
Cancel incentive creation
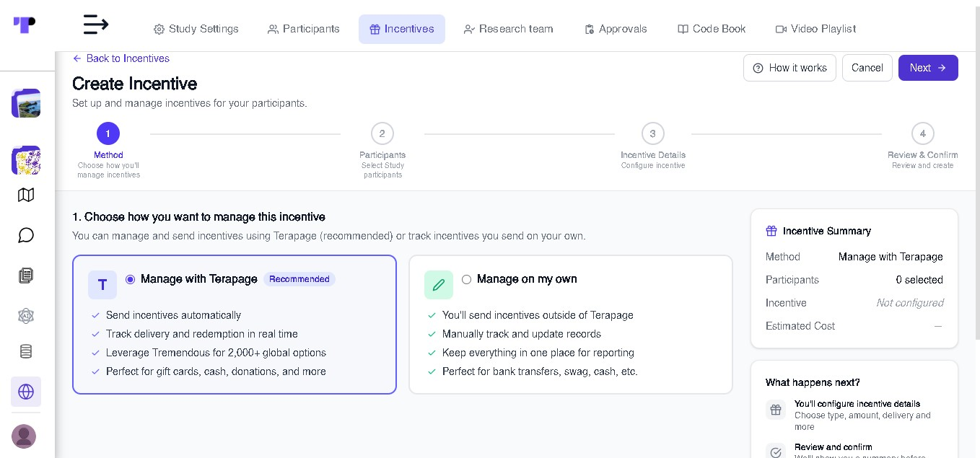867,68
